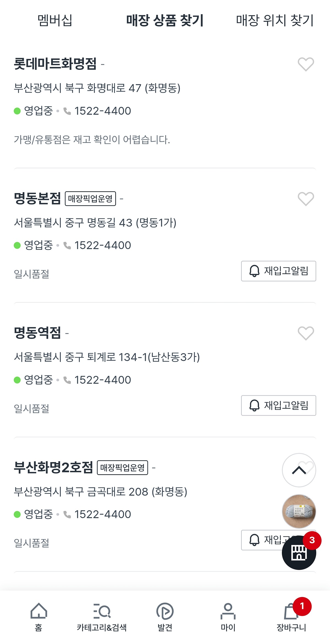Tap restock bell button for 부산화명2호점
Image resolution: width=330 pixels, height=644 pixels.
261,540
